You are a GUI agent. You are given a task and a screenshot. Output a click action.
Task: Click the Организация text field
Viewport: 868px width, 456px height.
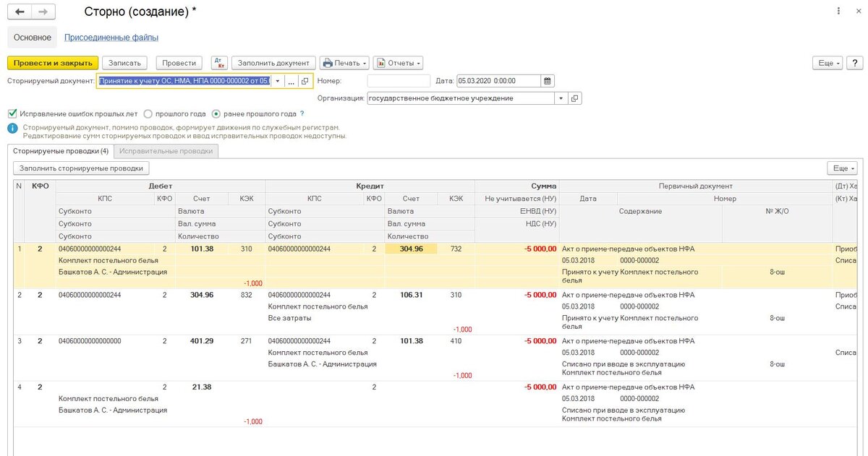click(461, 98)
